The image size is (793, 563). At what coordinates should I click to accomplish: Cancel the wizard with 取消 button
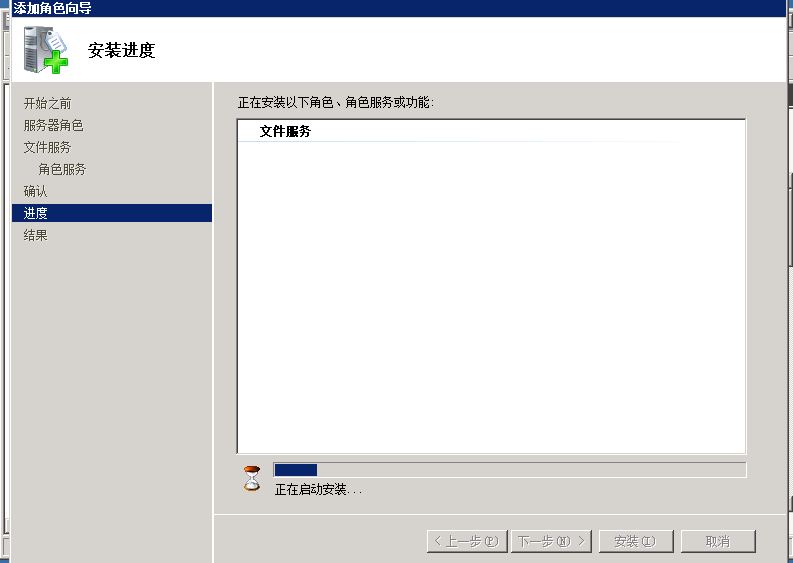(x=718, y=541)
